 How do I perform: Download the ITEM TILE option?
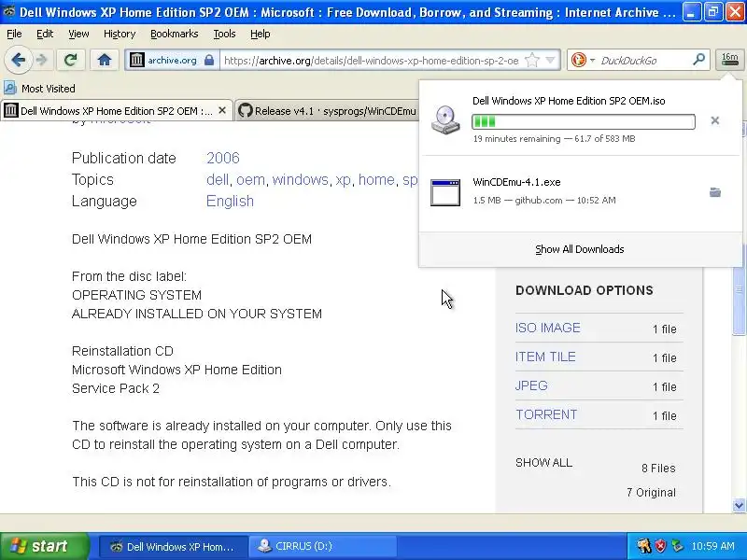pos(545,357)
